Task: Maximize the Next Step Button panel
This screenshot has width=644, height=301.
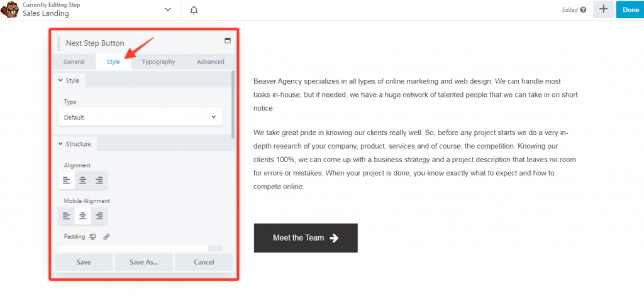Action: pyautogui.click(x=227, y=41)
